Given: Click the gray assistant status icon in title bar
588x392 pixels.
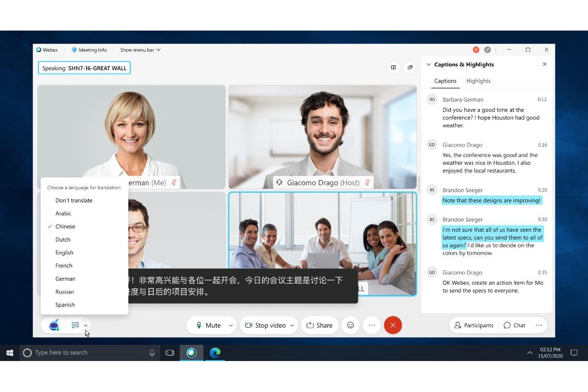Looking at the screenshot, I should click(x=487, y=50).
